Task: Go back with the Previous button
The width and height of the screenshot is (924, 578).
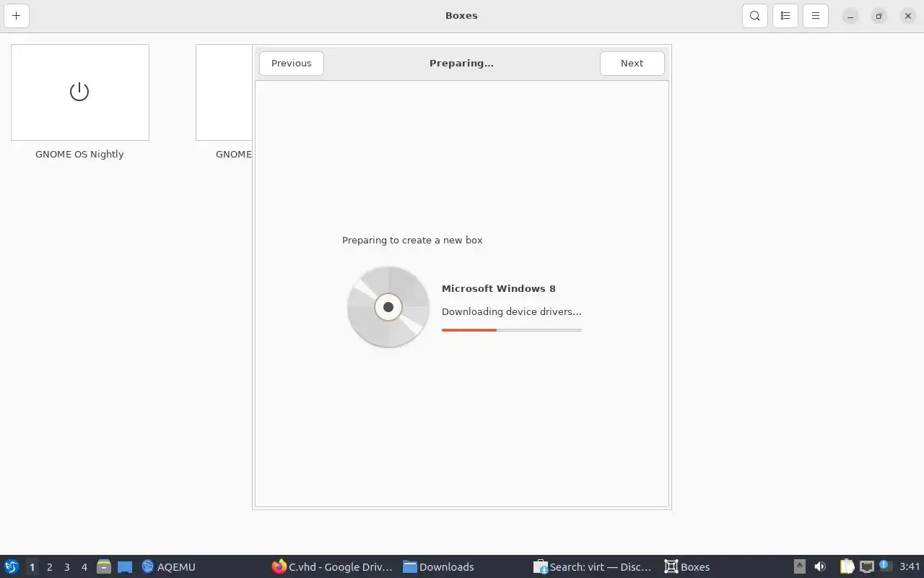Action: click(292, 63)
